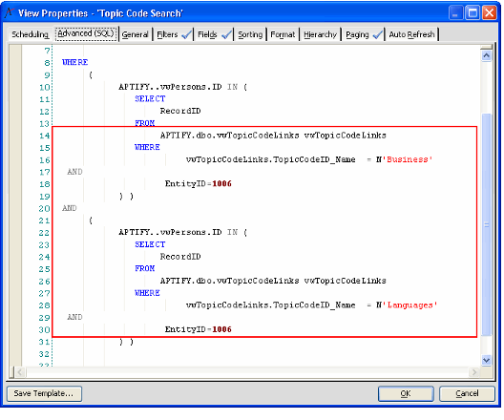Viewport: 504px width, 420px height.
Task: Click the Cancel button
Action: [467, 393]
